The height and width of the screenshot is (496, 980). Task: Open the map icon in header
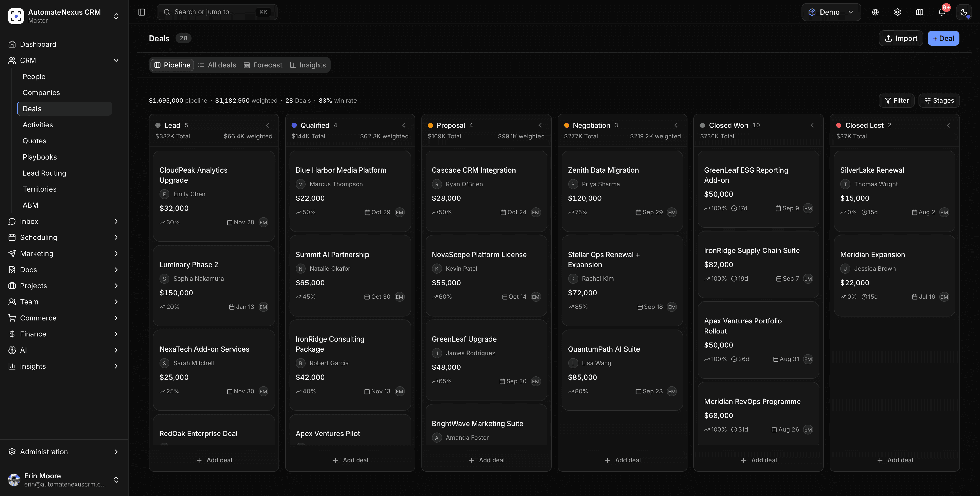click(920, 12)
